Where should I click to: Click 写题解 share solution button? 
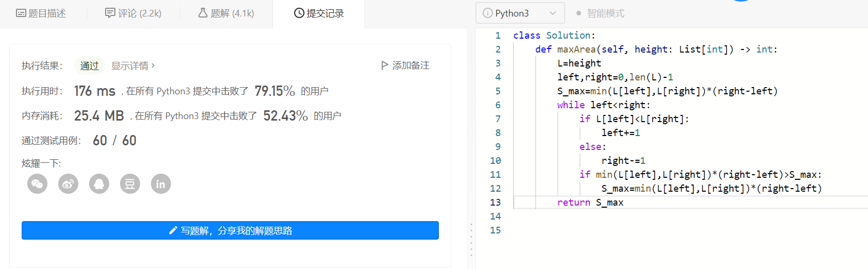tap(230, 230)
